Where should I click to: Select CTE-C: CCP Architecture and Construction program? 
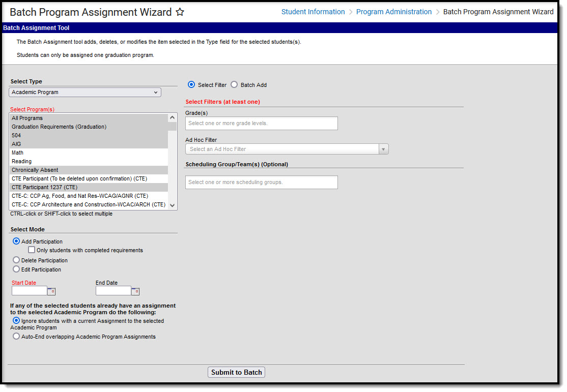point(89,205)
